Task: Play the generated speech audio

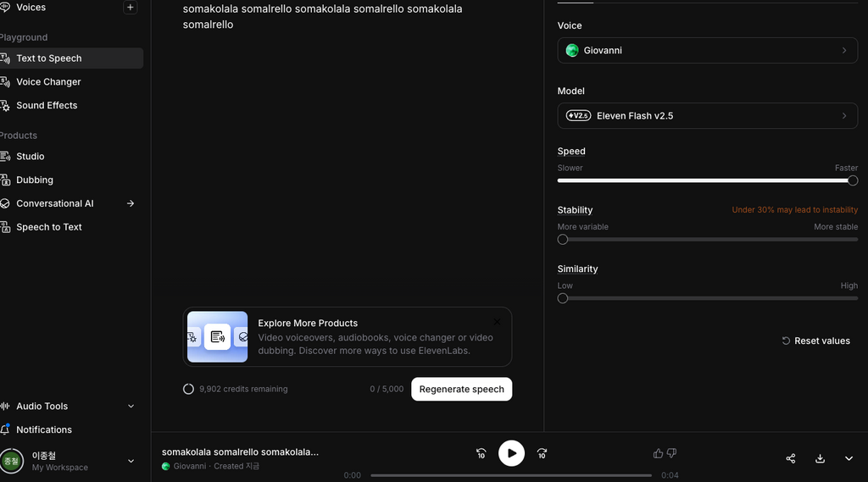Action: 511,453
